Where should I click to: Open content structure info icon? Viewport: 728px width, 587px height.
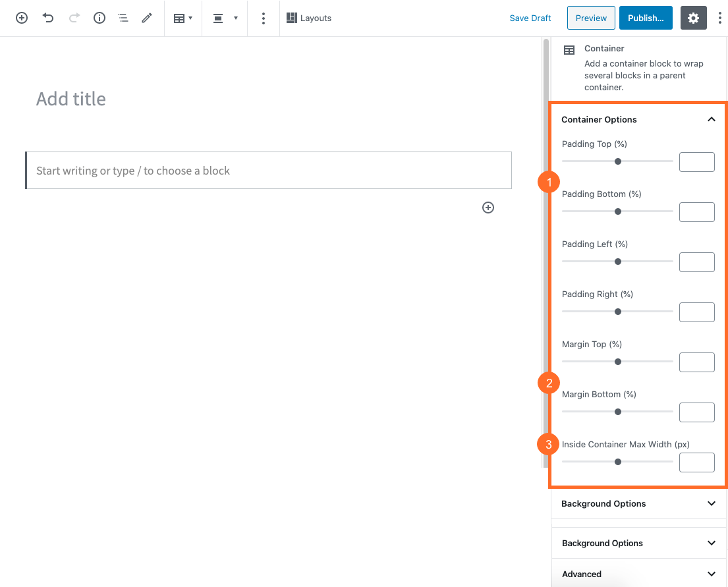tap(99, 18)
